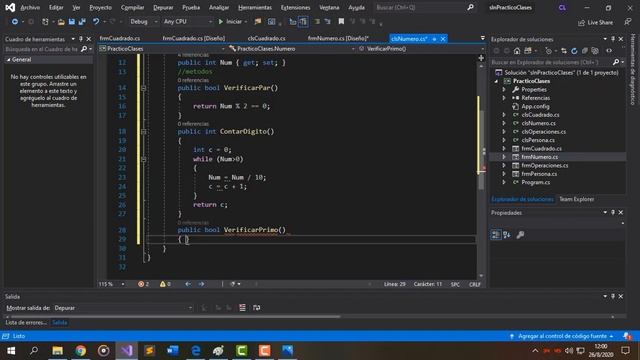Screen dimensions: 640x360
Task: Pin the Salida output panel
Action: (x=613, y=296)
